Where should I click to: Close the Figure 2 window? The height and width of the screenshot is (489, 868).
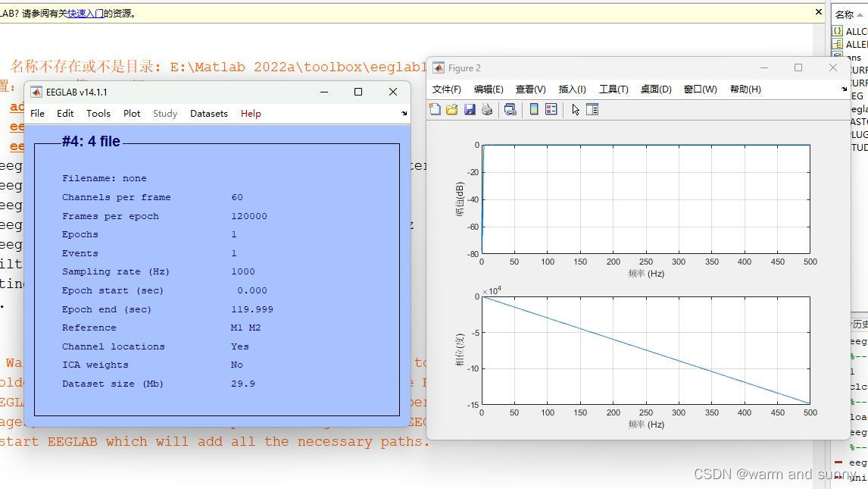tap(833, 67)
